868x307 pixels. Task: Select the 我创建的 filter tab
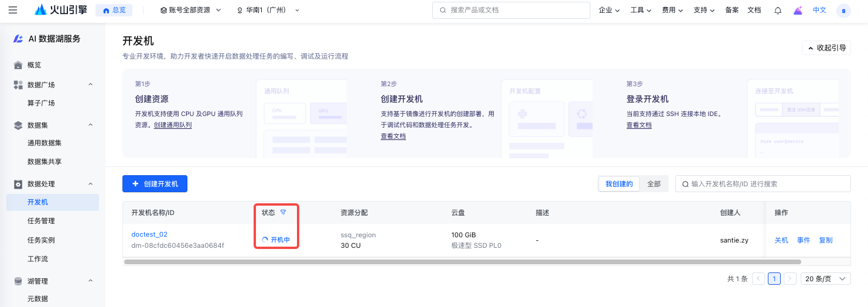(x=619, y=184)
